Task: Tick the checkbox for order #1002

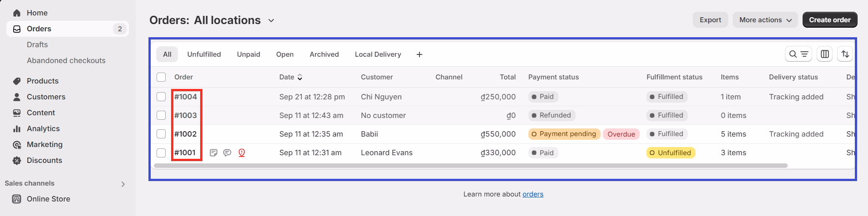Action: [x=161, y=134]
